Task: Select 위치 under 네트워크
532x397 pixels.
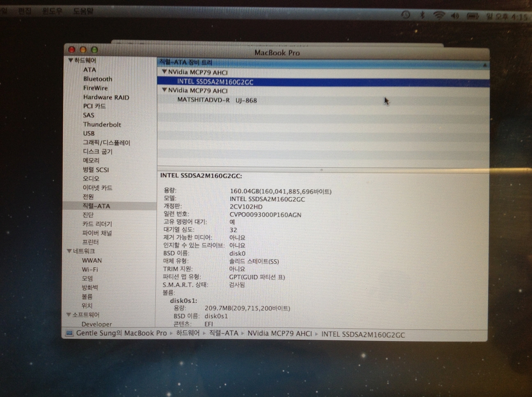Action: click(87, 306)
